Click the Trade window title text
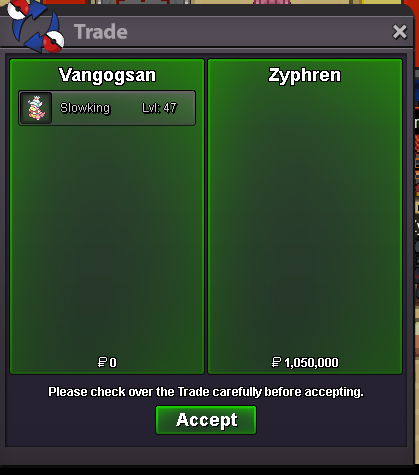 [x=101, y=32]
